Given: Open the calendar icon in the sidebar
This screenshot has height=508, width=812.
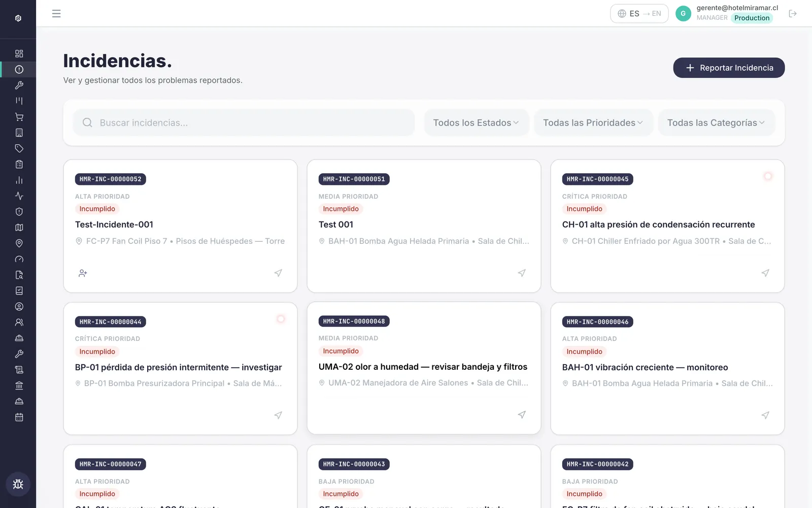Looking at the screenshot, I should coord(19,417).
